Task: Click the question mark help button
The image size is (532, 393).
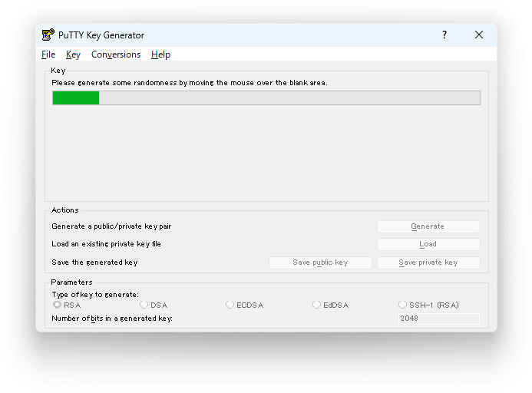Action: pyautogui.click(x=444, y=35)
